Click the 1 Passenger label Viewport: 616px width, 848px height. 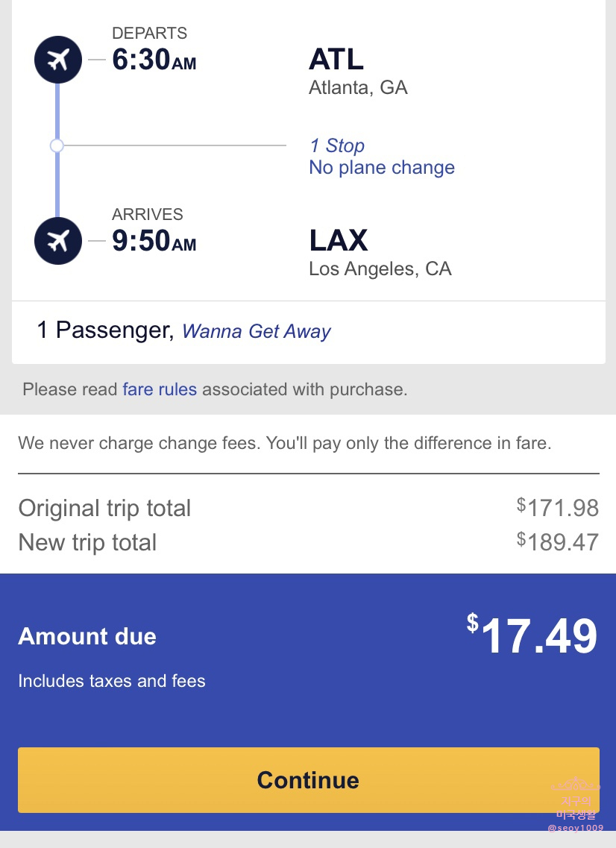click(x=105, y=330)
